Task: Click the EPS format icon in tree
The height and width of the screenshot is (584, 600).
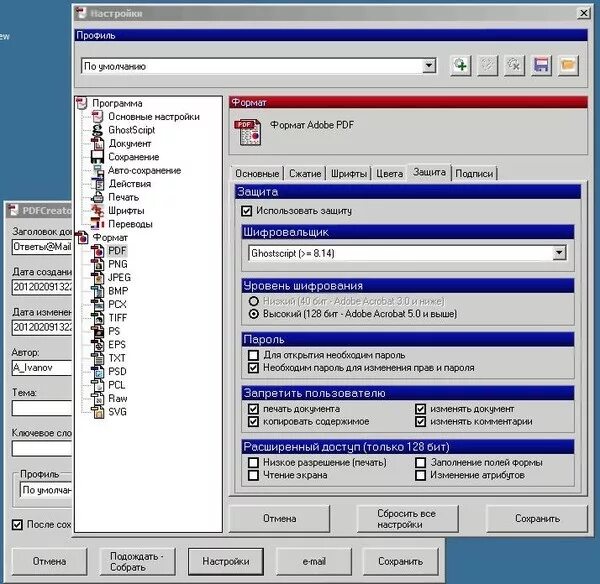Action: [98, 344]
